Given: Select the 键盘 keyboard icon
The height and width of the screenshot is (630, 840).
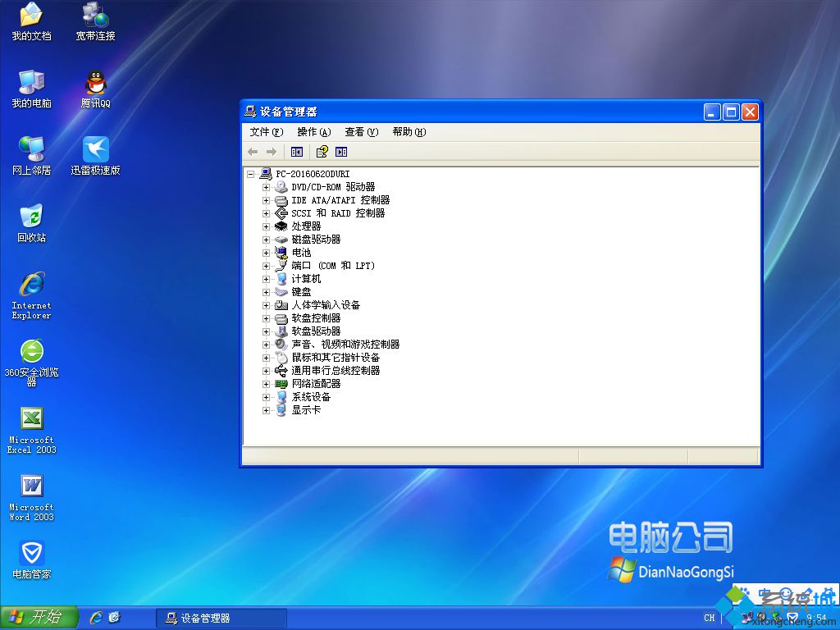Looking at the screenshot, I should [x=281, y=292].
